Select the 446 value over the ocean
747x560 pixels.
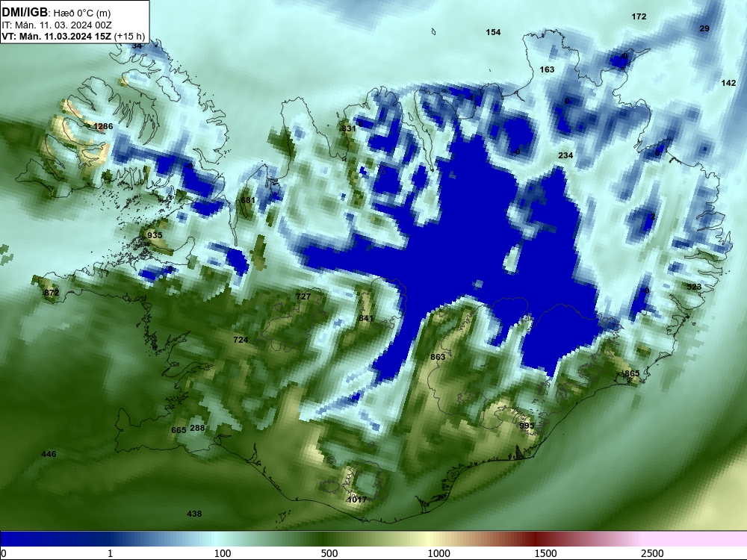49,454
